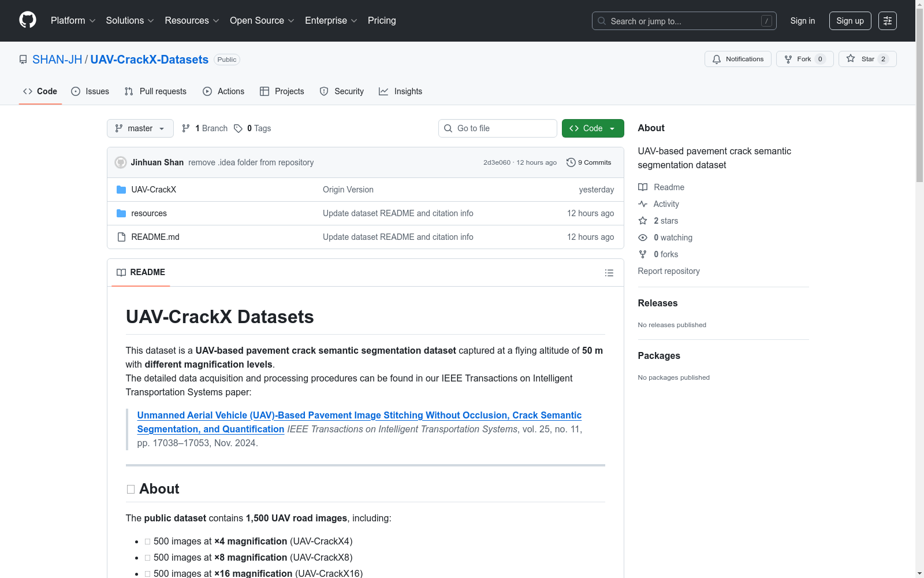The width and height of the screenshot is (924, 578).
Task: Open the resources folder icon
Action: [x=121, y=213]
